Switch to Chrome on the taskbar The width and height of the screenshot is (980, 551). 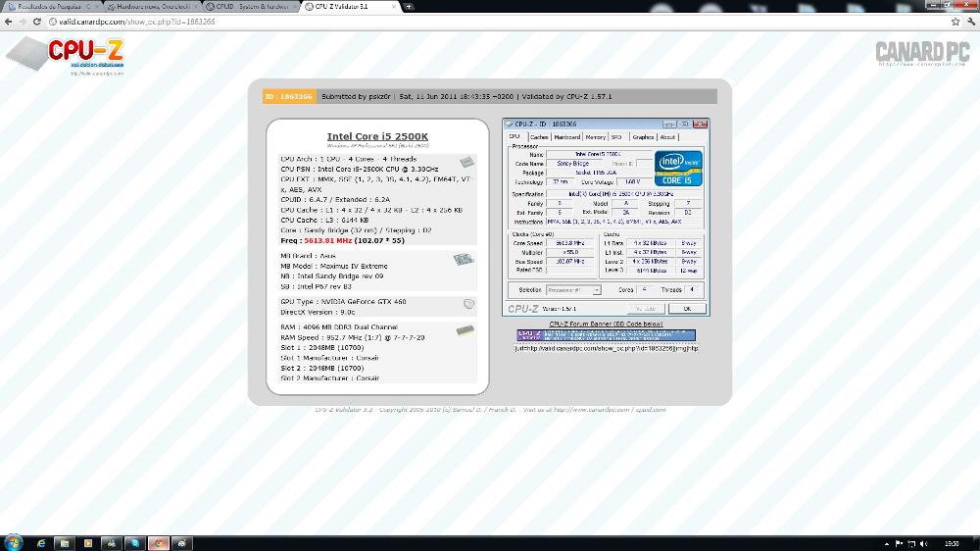(159, 543)
